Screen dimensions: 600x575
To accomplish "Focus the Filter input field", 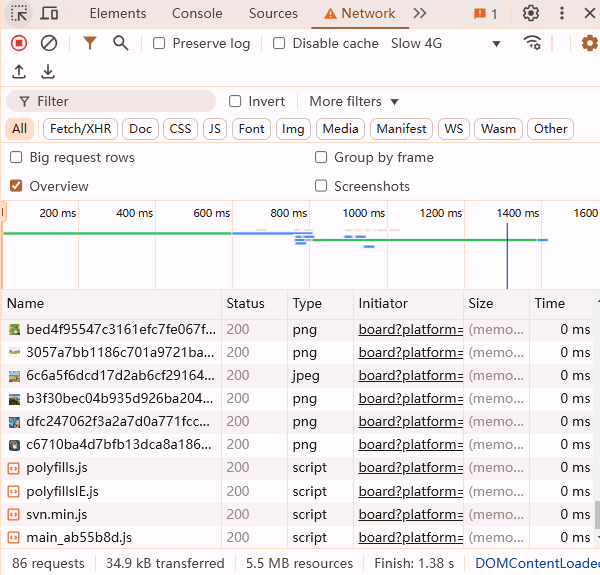I will click(111, 101).
